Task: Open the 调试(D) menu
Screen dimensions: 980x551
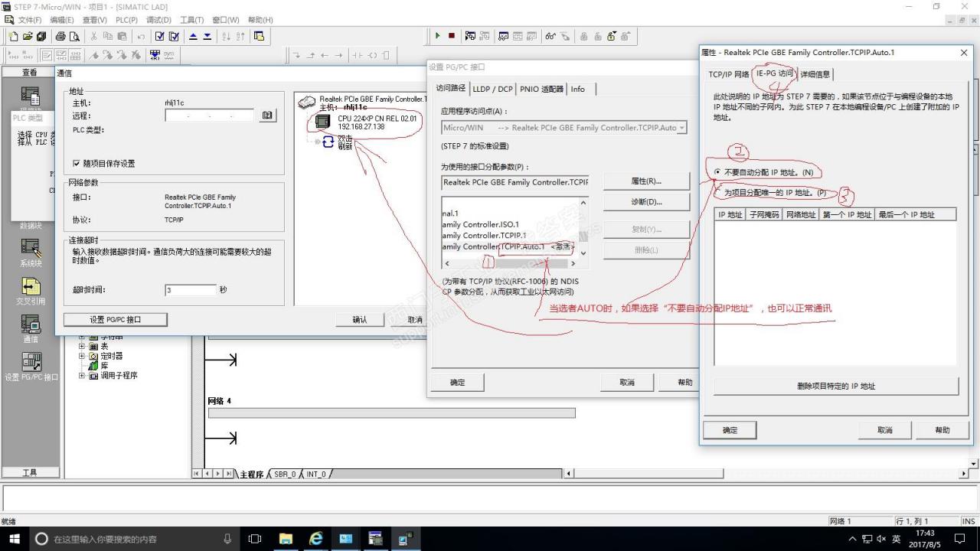Action: pyautogui.click(x=158, y=20)
